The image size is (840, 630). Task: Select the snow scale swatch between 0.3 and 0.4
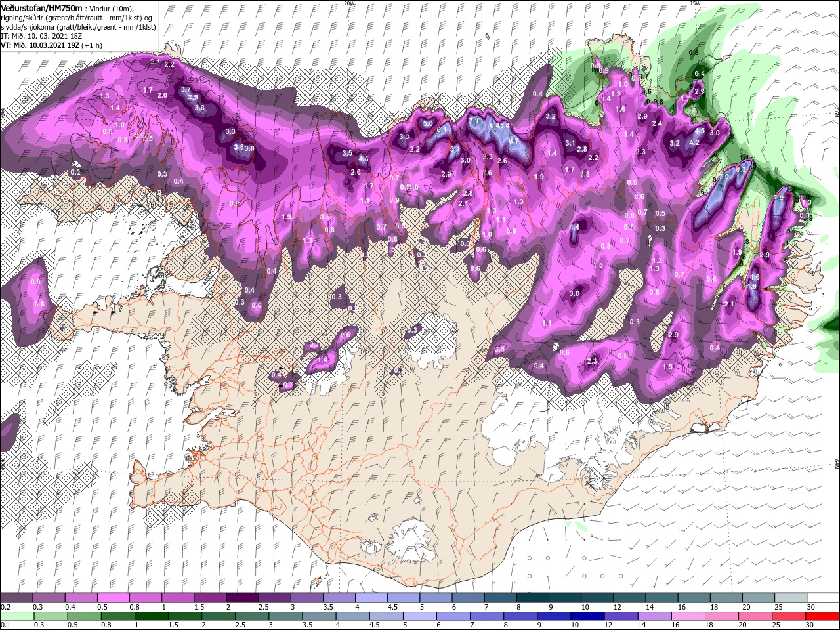pyautogui.click(x=49, y=598)
